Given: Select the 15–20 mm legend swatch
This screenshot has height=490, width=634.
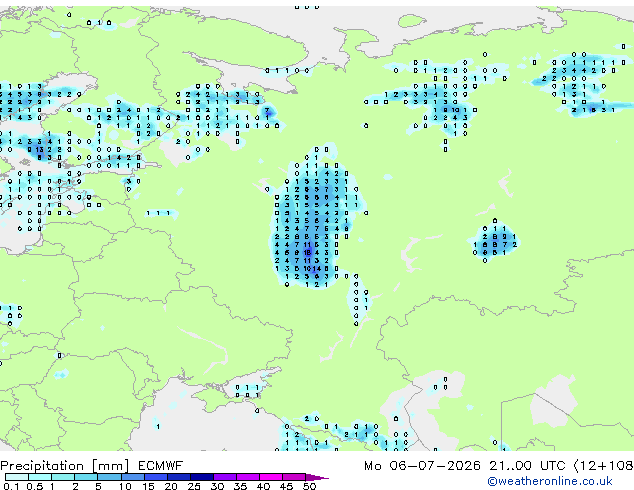Looking at the screenshot, I should pos(155,477).
